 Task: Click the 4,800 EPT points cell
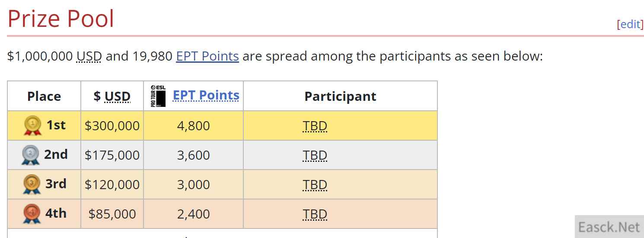(193, 126)
